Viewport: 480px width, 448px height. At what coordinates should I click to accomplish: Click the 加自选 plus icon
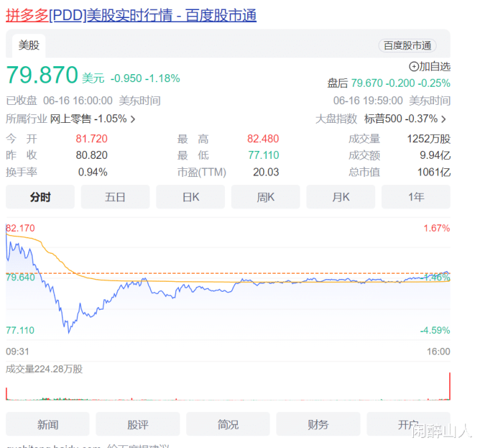[x=414, y=67]
